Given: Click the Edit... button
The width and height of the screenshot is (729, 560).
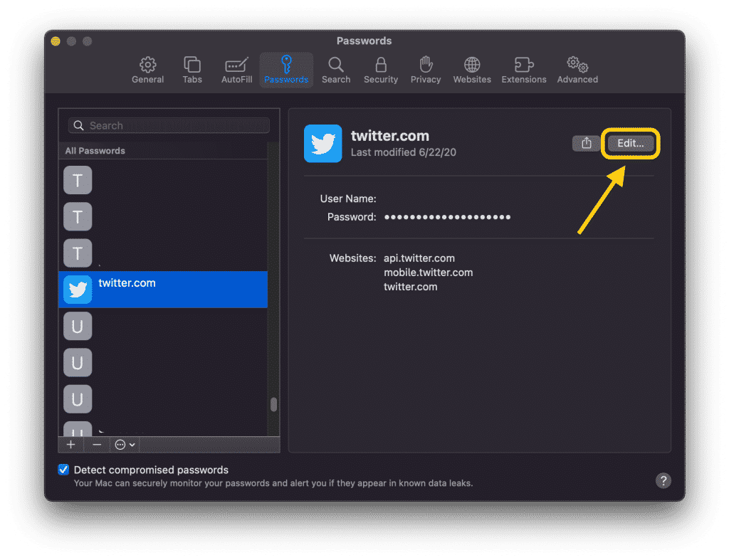Looking at the screenshot, I should [630, 143].
